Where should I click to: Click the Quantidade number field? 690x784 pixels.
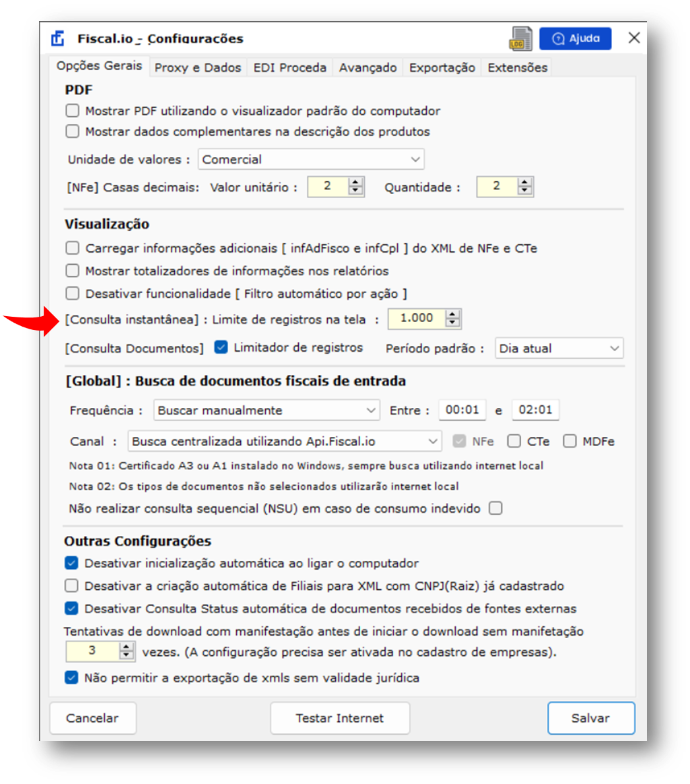coord(497,187)
